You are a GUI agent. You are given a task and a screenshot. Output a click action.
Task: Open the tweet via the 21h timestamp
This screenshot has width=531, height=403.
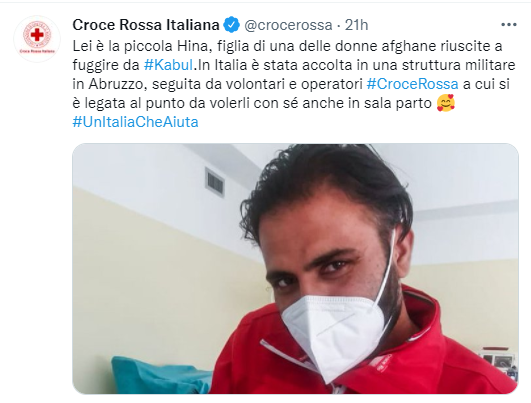pyautogui.click(x=356, y=25)
